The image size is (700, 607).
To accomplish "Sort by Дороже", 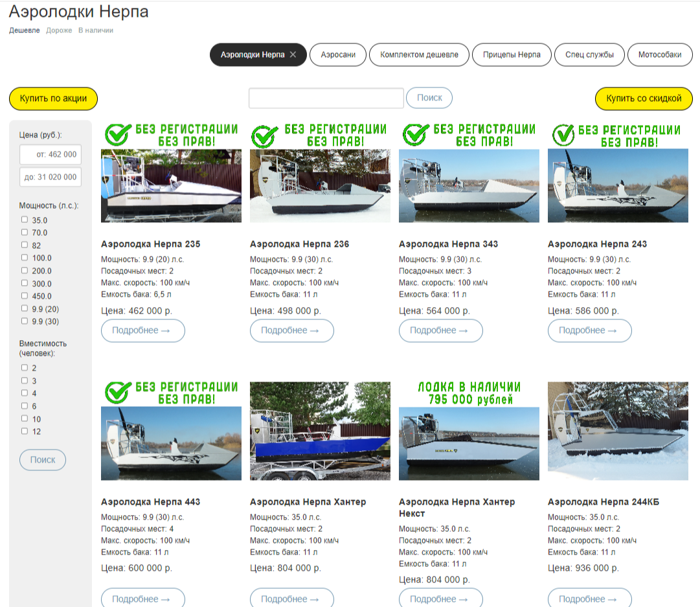I will click(x=59, y=30).
